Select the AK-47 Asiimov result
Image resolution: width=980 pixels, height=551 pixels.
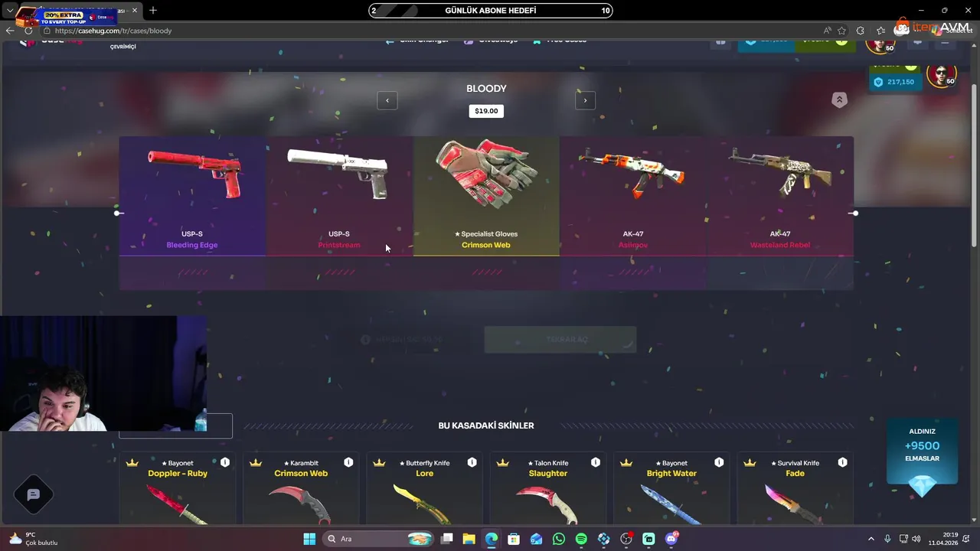point(633,196)
